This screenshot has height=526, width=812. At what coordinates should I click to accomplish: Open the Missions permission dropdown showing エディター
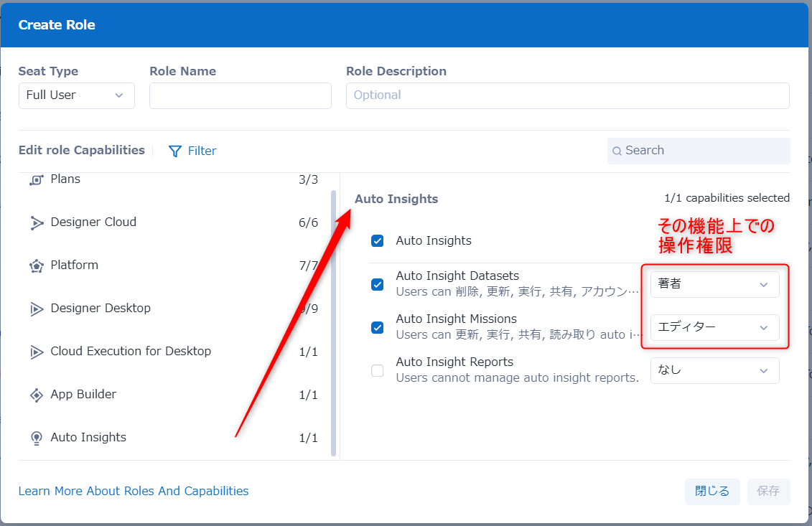[x=714, y=327]
